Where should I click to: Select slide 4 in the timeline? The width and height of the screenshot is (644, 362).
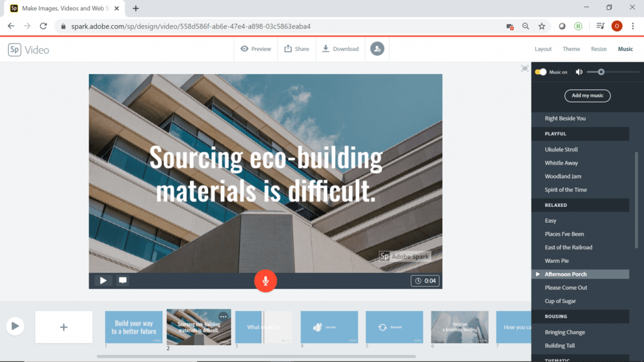click(329, 326)
